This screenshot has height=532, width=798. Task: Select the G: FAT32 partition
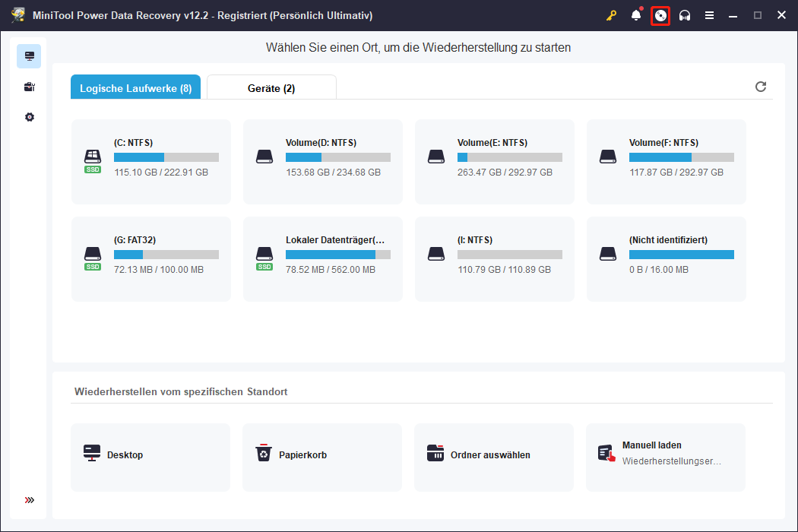point(151,258)
